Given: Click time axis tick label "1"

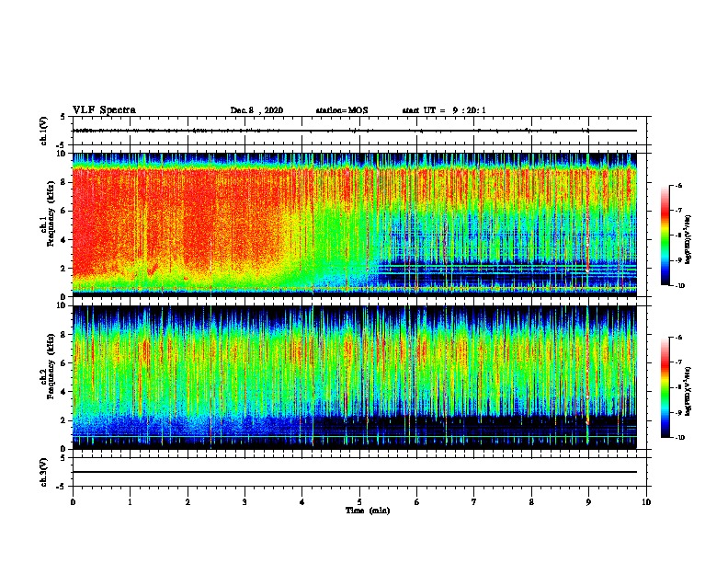Looking at the screenshot, I should [130, 502].
